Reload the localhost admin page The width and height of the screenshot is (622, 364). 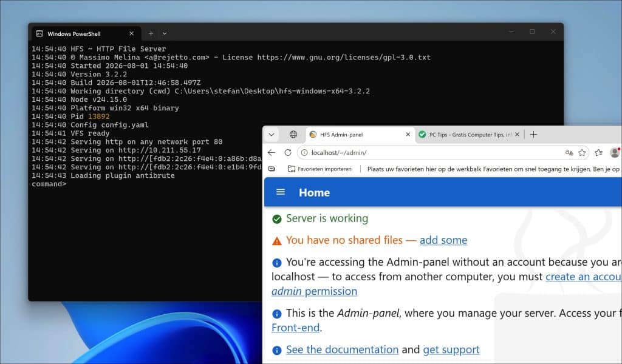coord(288,153)
